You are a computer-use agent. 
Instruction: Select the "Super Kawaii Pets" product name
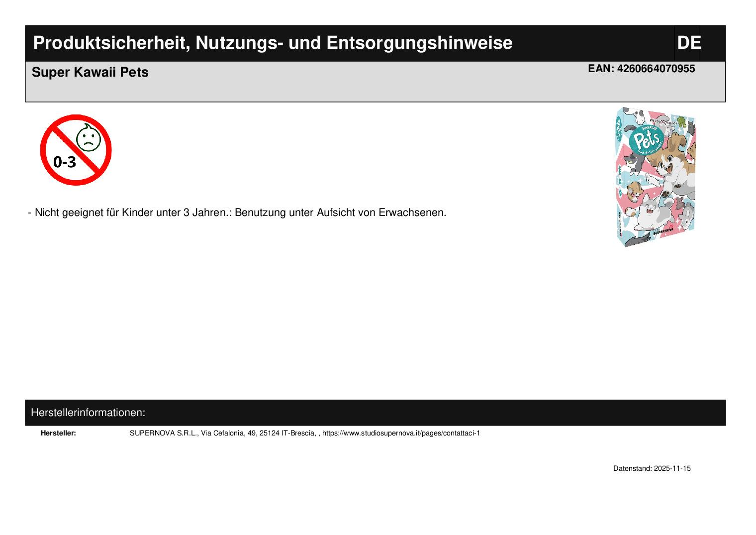point(90,72)
